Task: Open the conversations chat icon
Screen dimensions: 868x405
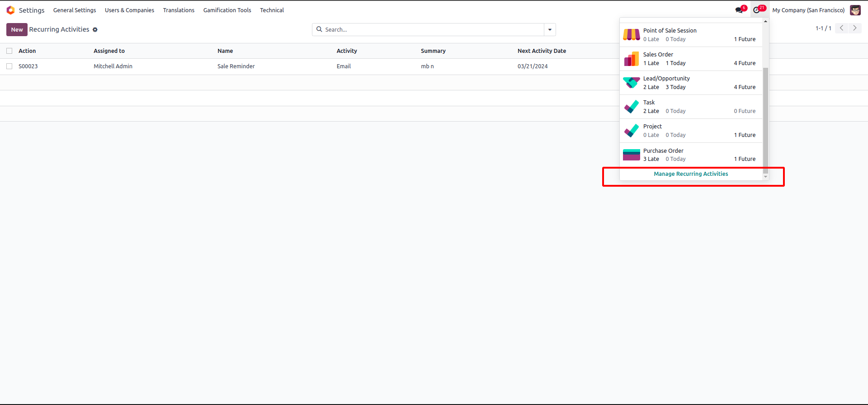Action: coord(740,10)
